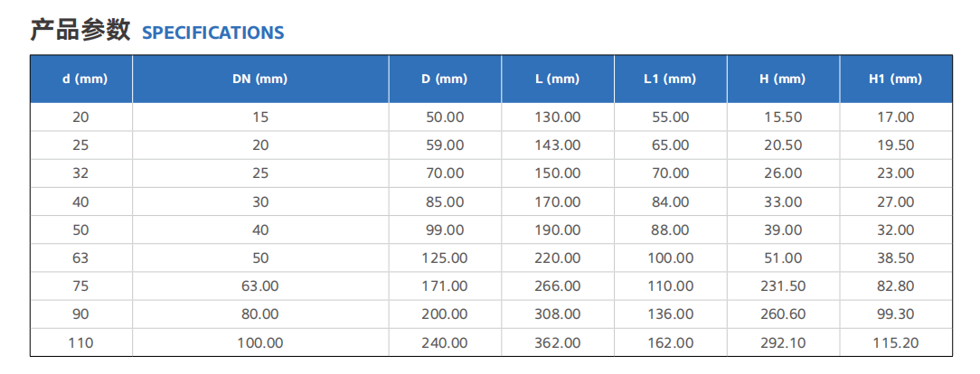
Task: Click the d value 63 cell
Action: [x=81, y=257]
